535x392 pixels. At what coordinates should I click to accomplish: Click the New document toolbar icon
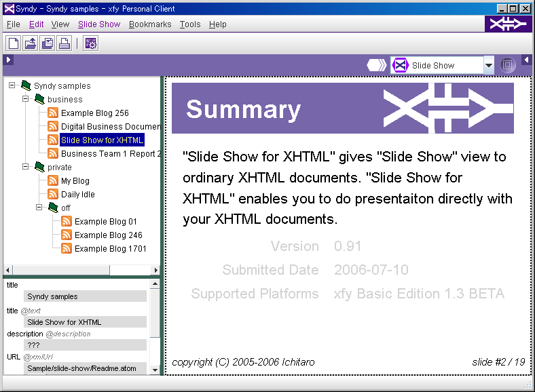[x=13, y=43]
